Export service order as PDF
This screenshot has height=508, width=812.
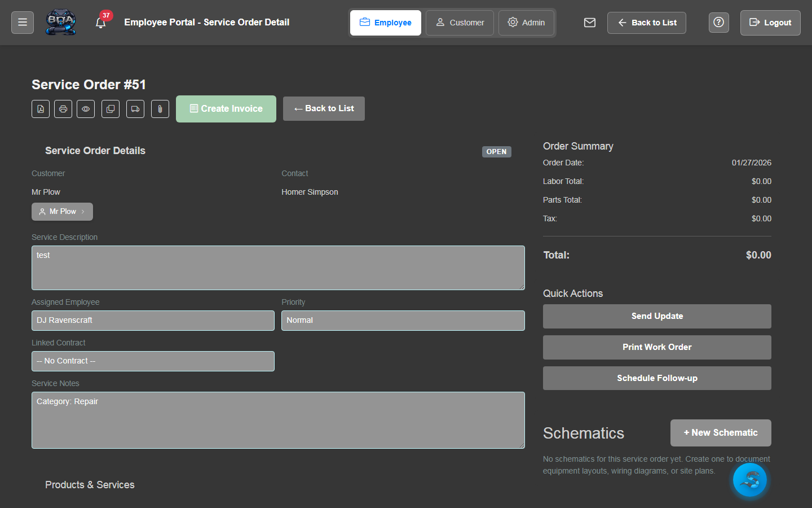41,109
